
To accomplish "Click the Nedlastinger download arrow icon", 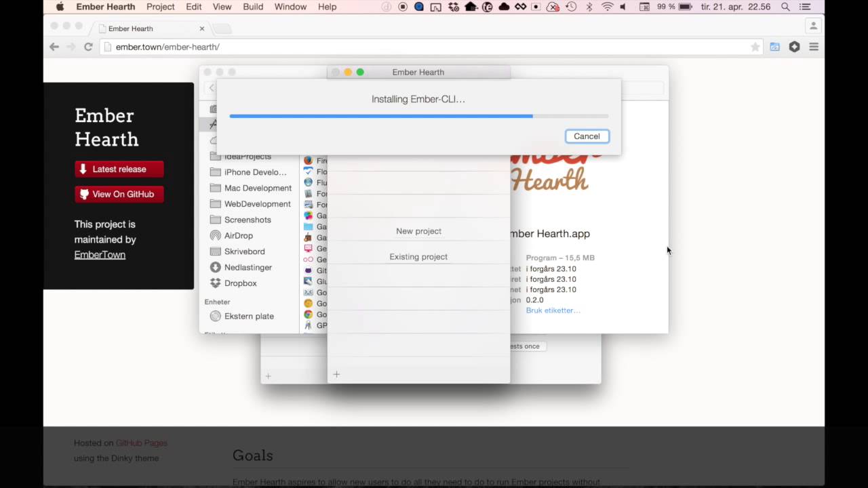I will click(x=216, y=267).
